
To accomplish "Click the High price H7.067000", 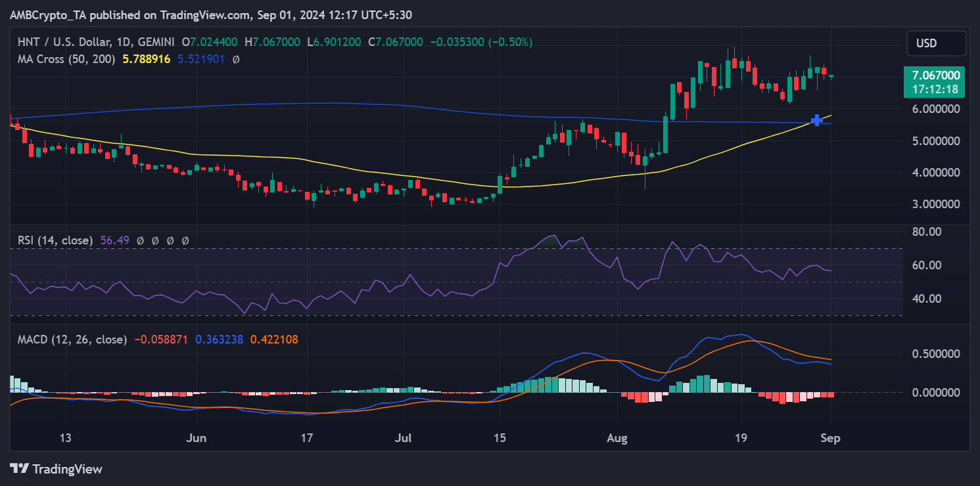I will 272,42.
